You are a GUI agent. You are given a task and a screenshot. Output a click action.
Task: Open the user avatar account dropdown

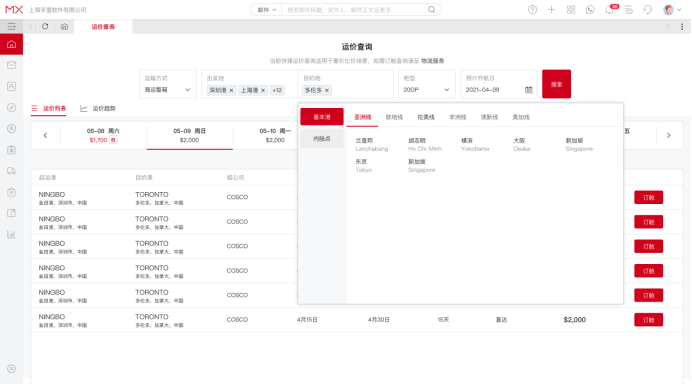click(672, 10)
